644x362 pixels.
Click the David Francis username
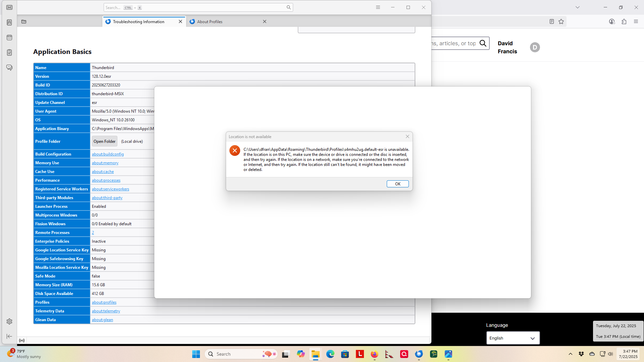tap(507, 47)
